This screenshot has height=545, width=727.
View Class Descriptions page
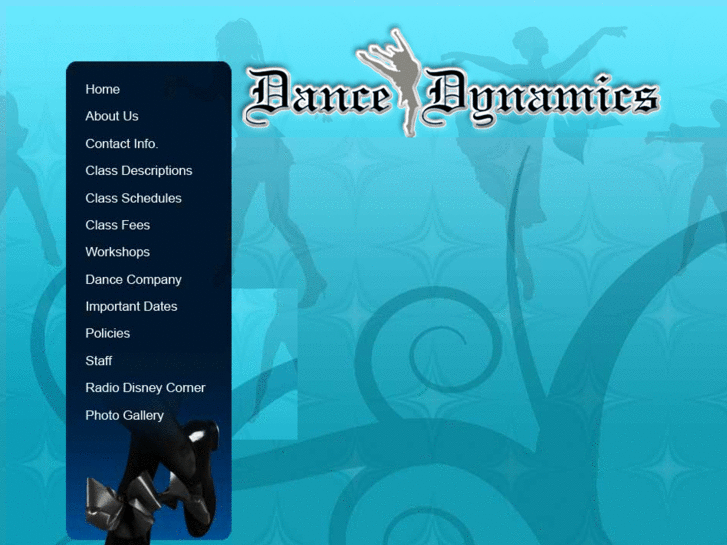pos(139,171)
